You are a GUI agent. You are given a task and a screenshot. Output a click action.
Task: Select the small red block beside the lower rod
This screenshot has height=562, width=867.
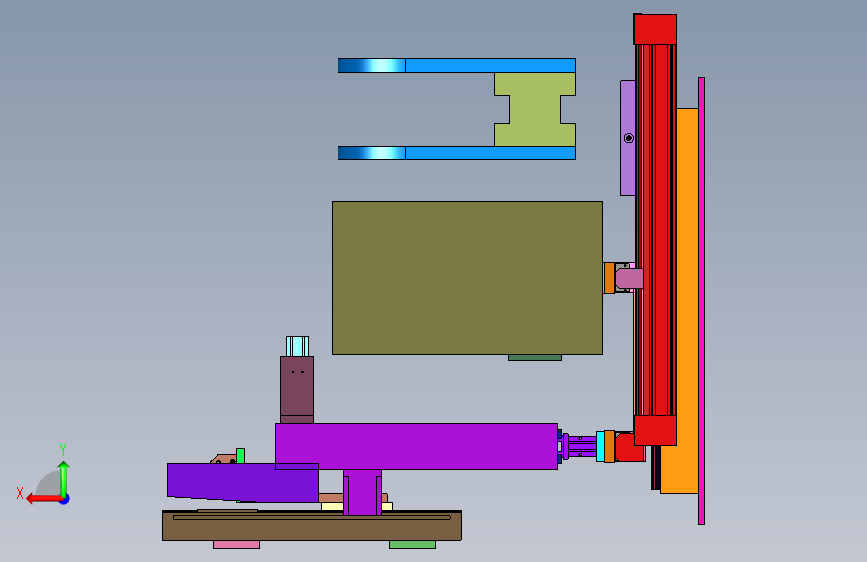pyautogui.click(x=630, y=447)
